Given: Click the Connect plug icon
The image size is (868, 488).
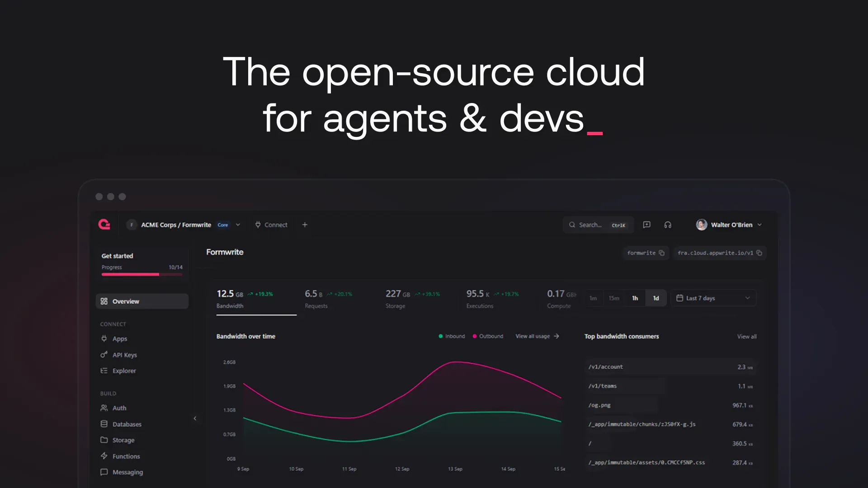Looking at the screenshot, I should coord(258,225).
